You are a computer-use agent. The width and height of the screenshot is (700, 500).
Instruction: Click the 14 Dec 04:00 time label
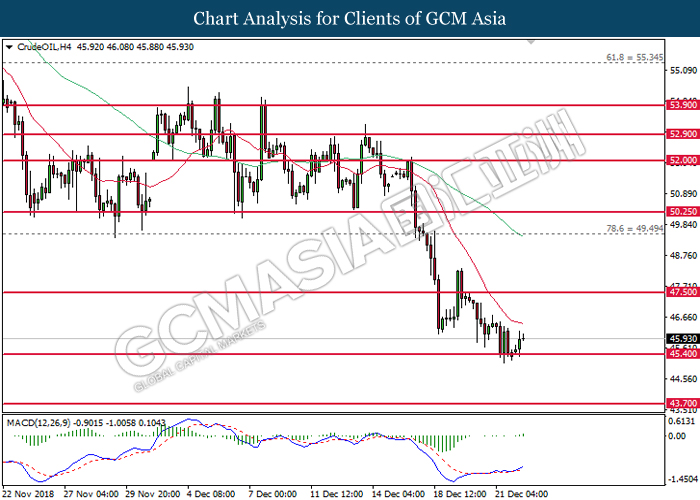pos(400,494)
